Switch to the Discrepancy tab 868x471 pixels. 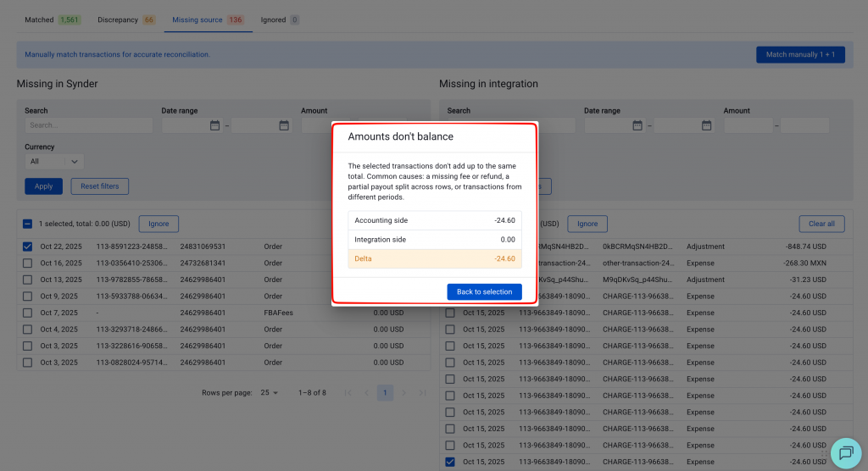[126, 20]
